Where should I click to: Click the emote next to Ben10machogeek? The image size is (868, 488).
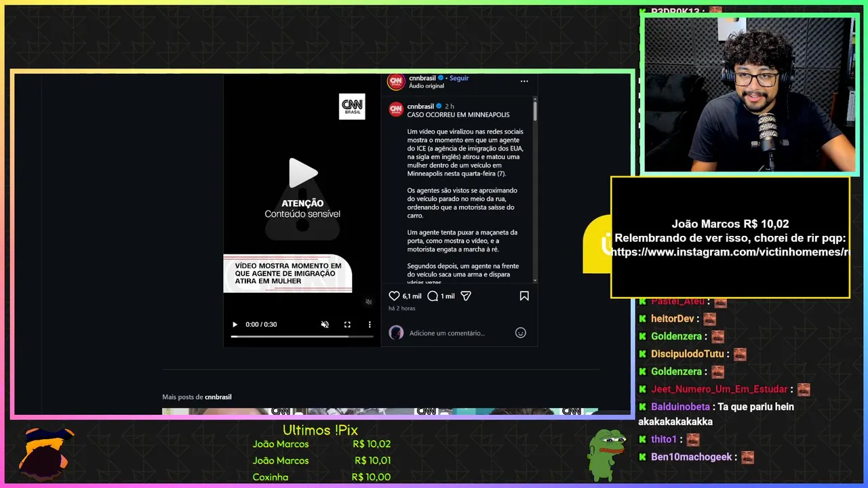747,457
